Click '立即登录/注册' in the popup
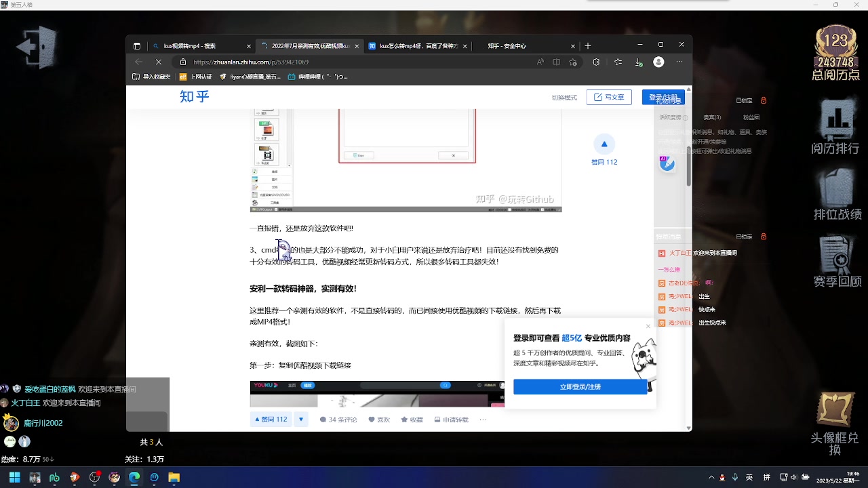 [x=580, y=387]
